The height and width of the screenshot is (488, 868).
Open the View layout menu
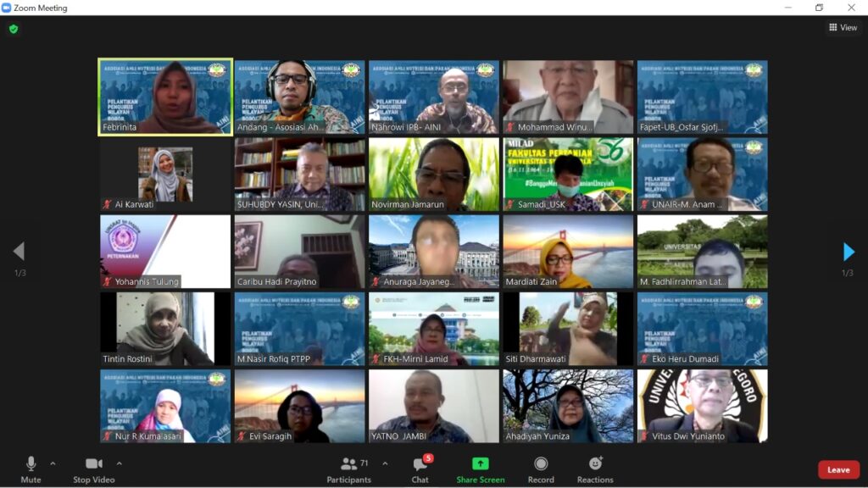pos(843,28)
